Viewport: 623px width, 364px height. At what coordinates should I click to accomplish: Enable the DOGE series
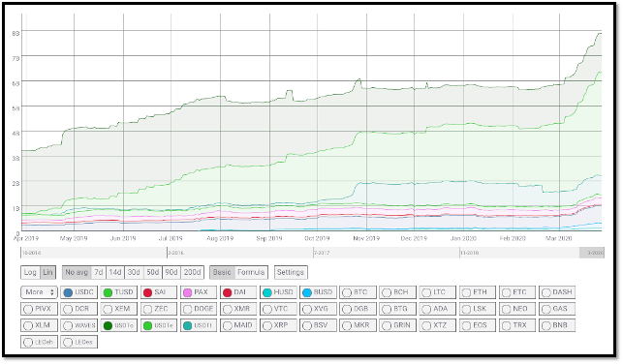tap(199, 309)
